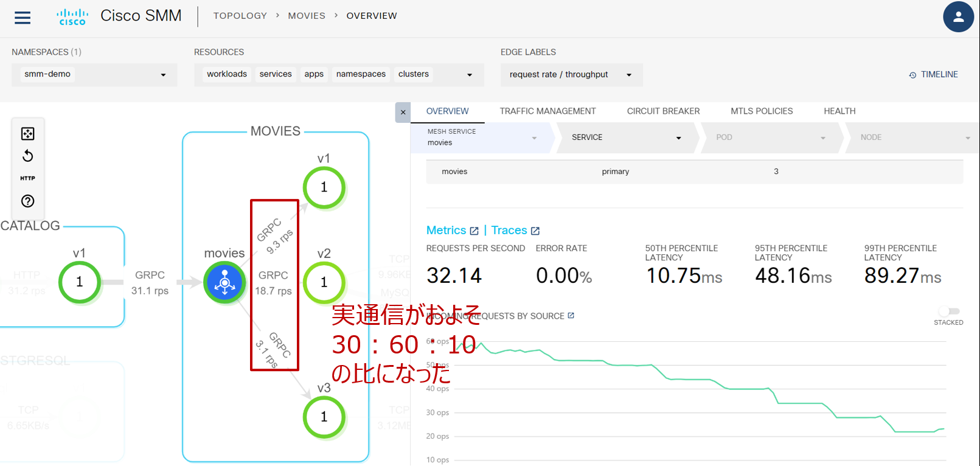The height and width of the screenshot is (466, 980).
Task: Click the fit-to-screen topology icon
Action: tap(28, 133)
